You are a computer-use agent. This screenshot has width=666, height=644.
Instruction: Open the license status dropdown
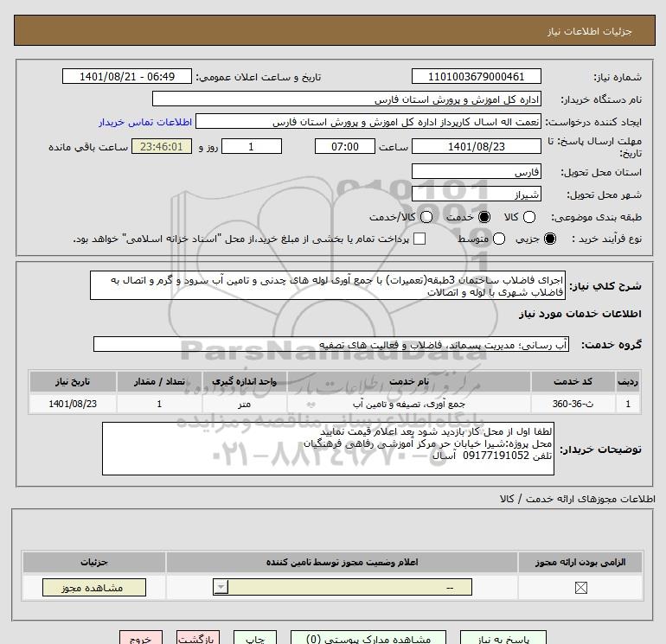coord(343,588)
